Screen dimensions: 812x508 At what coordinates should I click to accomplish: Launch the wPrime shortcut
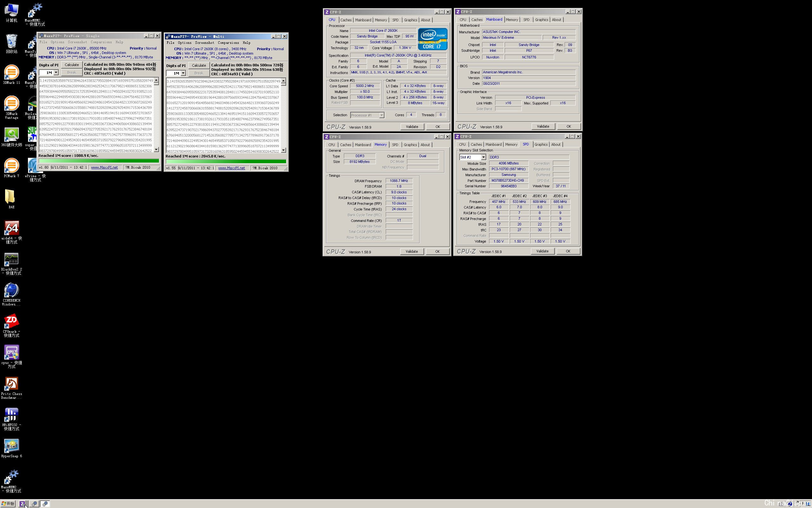[x=35, y=170]
